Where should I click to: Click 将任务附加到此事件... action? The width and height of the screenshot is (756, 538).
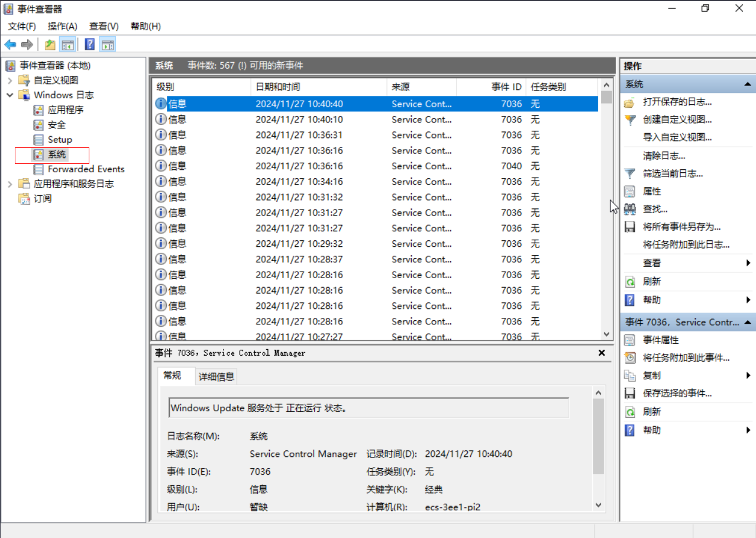tap(686, 357)
